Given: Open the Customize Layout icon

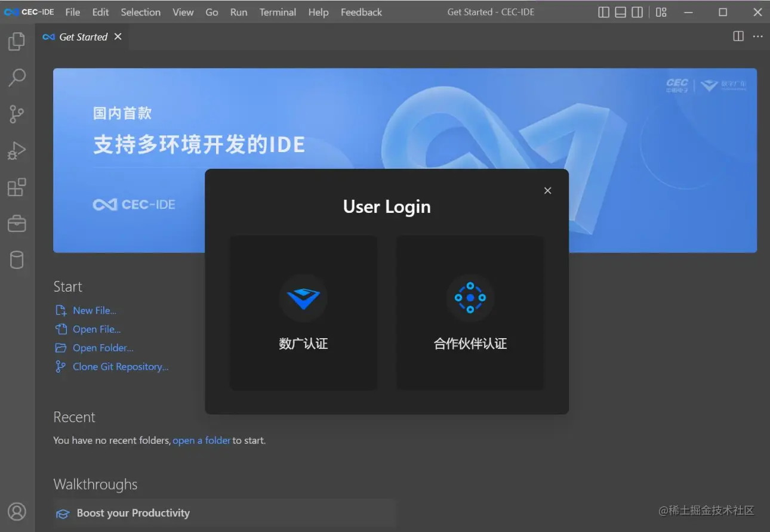Looking at the screenshot, I should tap(661, 12).
